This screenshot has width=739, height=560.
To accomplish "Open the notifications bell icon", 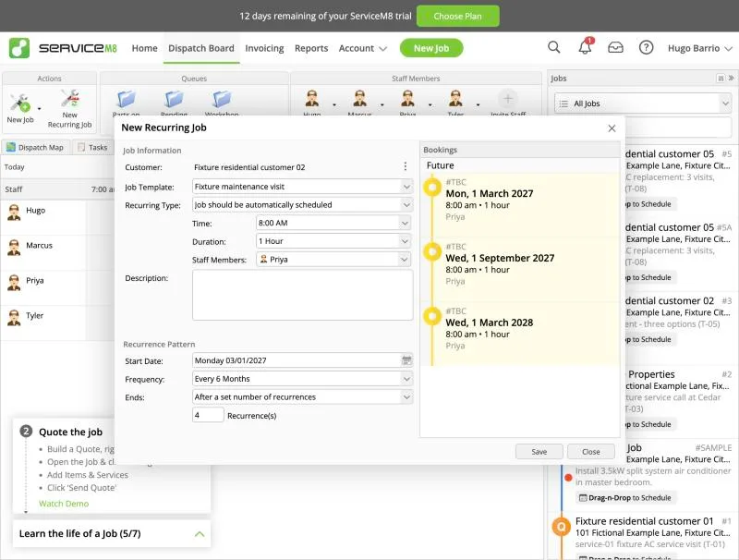I will [585, 47].
